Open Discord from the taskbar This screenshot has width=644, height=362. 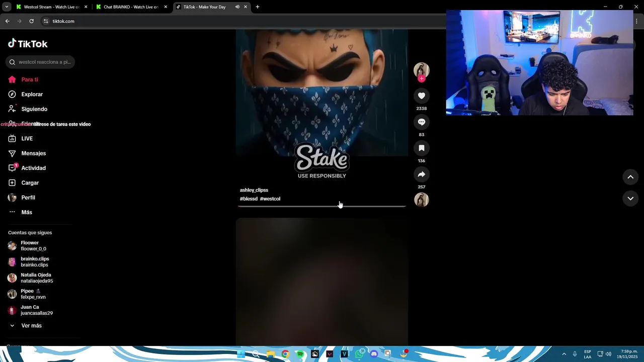[x=374, y=354]
